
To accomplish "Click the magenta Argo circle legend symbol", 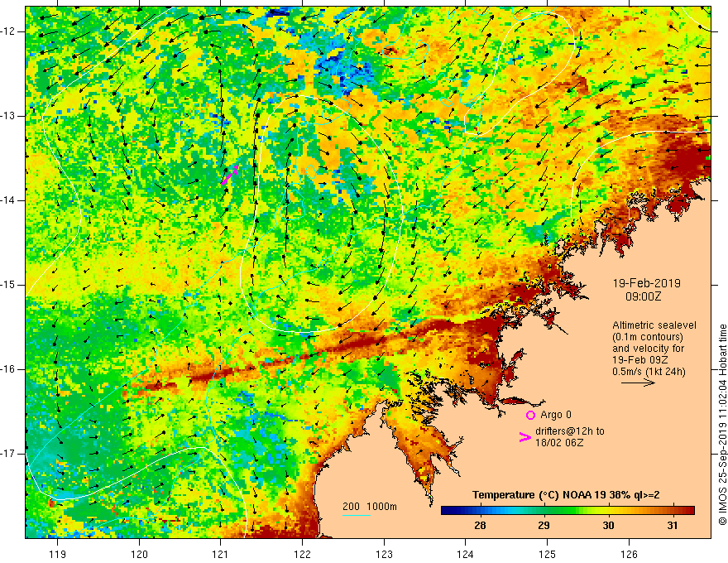I will pyautogui.click(x=530, y=415).
